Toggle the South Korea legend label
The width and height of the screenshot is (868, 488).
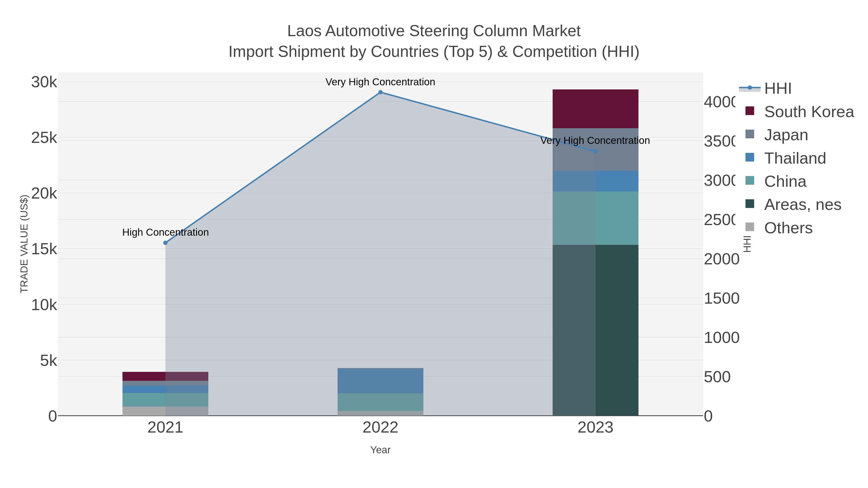pos(809,112)
